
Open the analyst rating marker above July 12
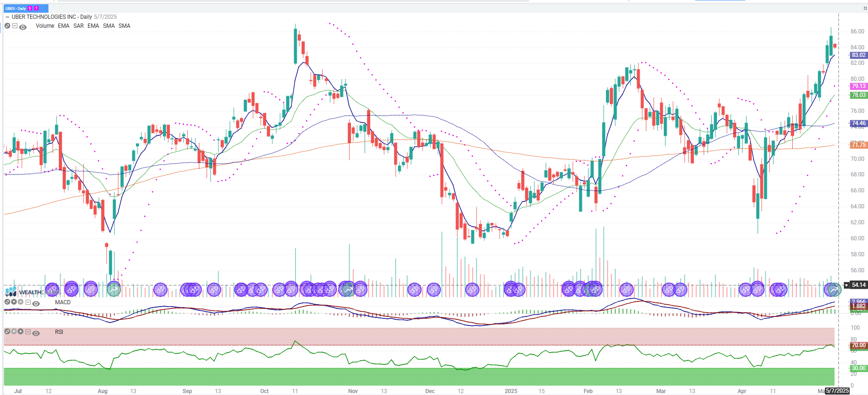[x=52, y=289]
